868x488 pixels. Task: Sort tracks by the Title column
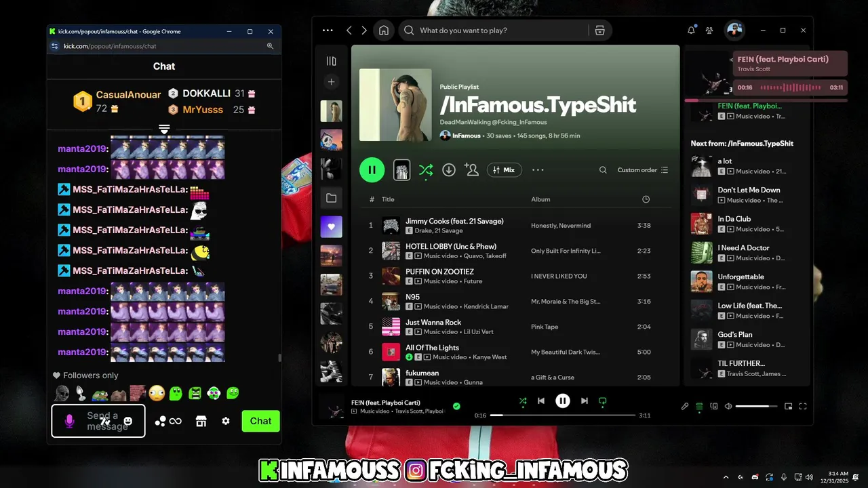point(388,199)
